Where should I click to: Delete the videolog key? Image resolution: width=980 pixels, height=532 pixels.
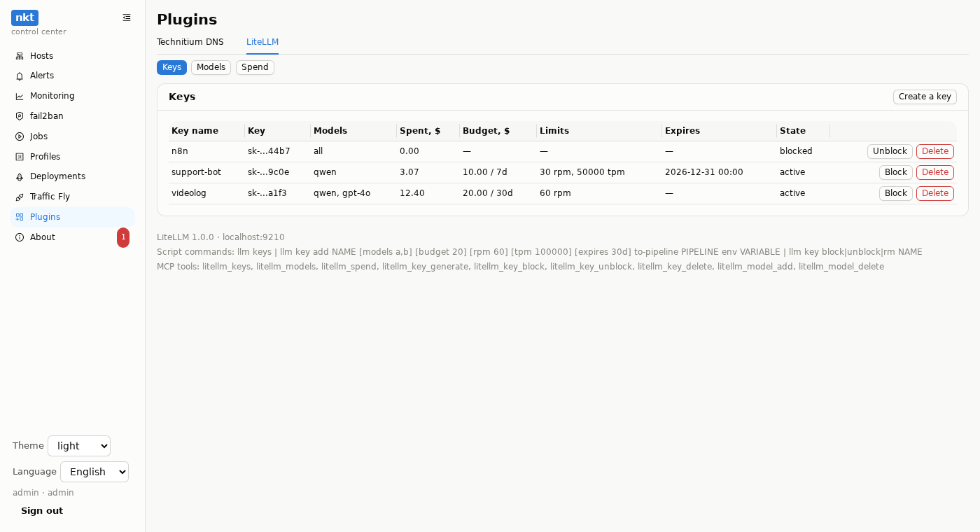[x=935, y=193]
